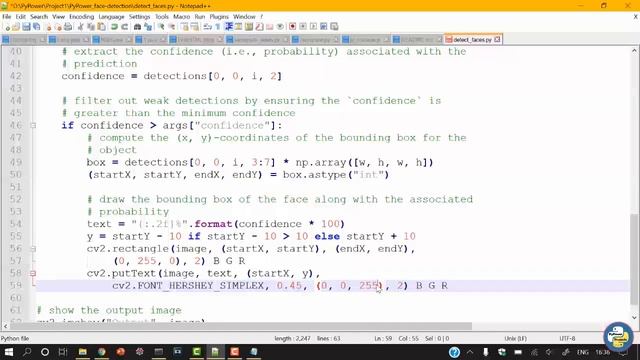Image resolution: width=640 pixels, height=360 pixels.
Task: Click the macro Playback icon
Action: (313, 27)
